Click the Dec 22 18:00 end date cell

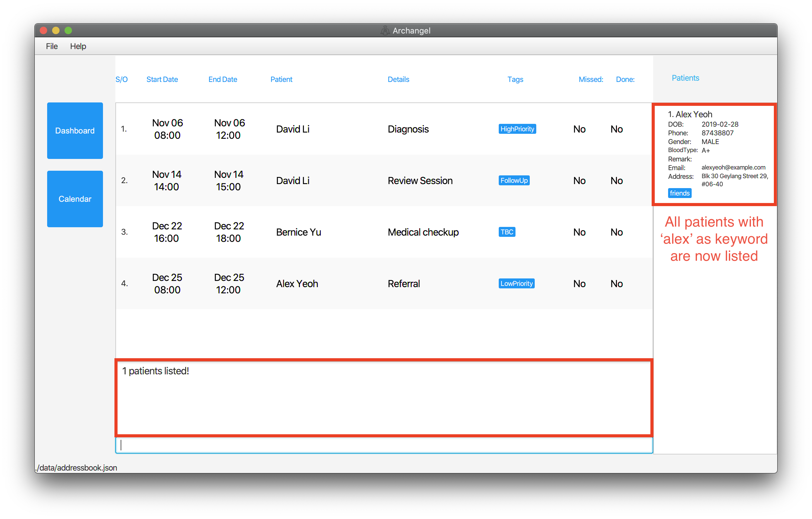(229, 232)
